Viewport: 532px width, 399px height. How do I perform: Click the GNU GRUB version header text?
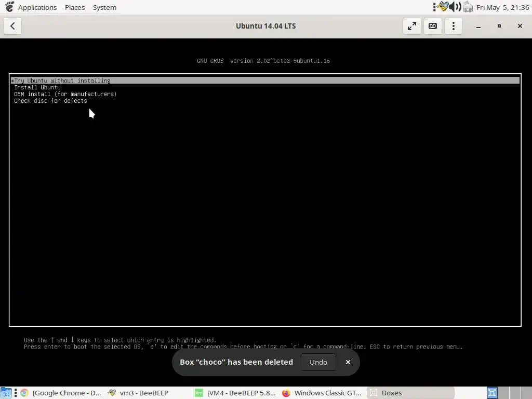point(263,61)
